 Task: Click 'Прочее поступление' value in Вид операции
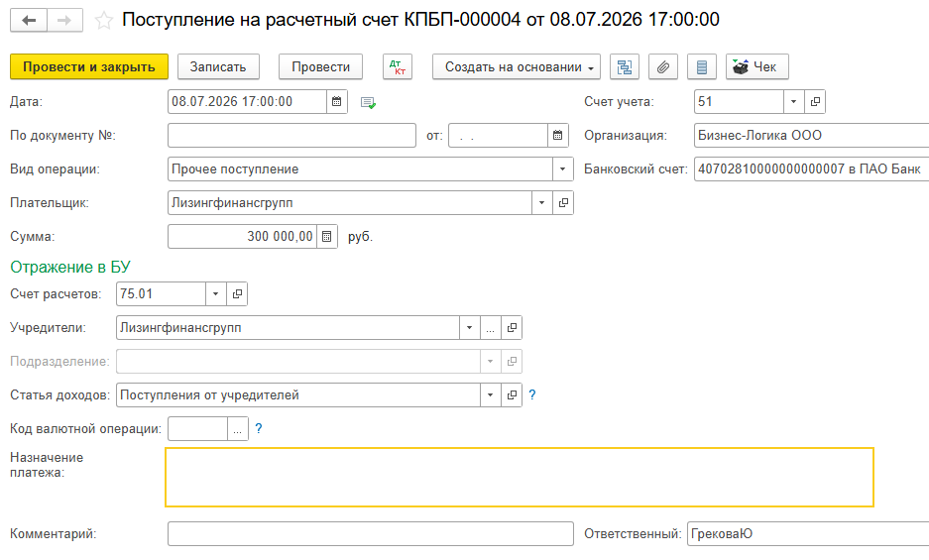(235, 169)
